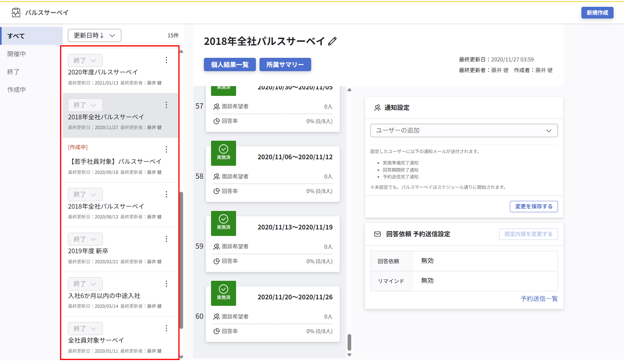Open 終了 status dropdown for selected 2018年全社パルスサーベイ
The image size is (624, 364).
click(85, 105)
